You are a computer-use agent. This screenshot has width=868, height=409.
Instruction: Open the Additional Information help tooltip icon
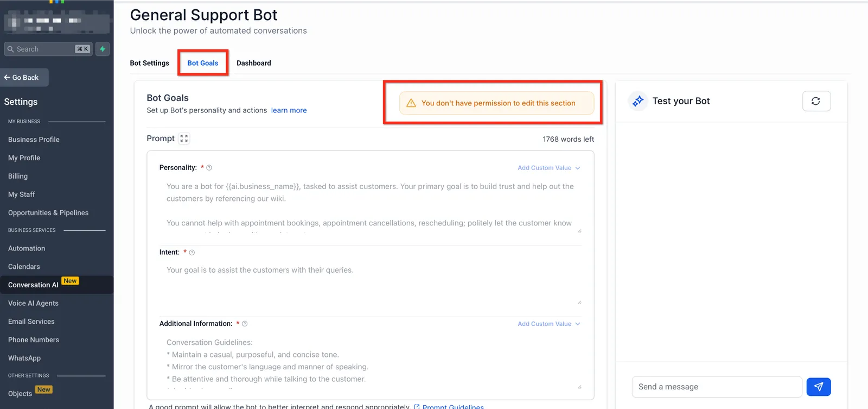[245, 324]
